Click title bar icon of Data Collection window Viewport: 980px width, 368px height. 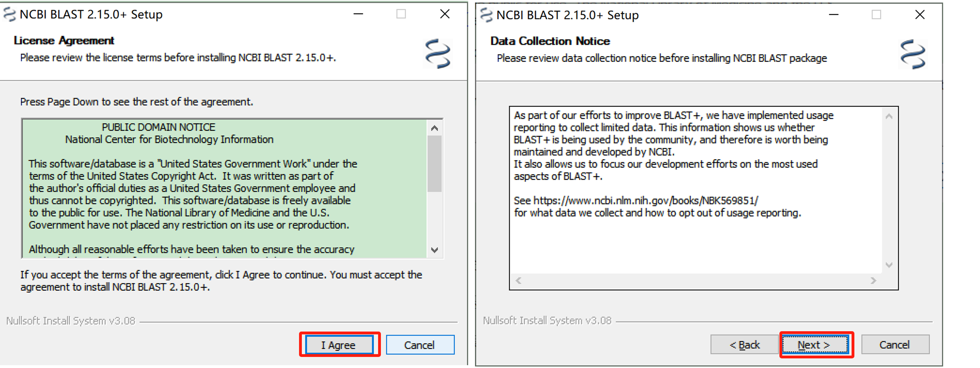coord(487,15)
